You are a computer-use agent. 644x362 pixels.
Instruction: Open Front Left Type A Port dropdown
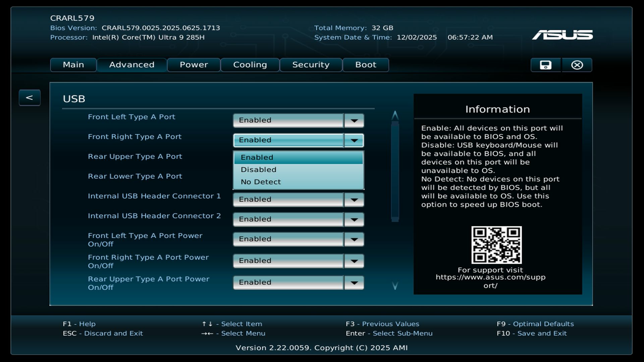pos(354,120)
